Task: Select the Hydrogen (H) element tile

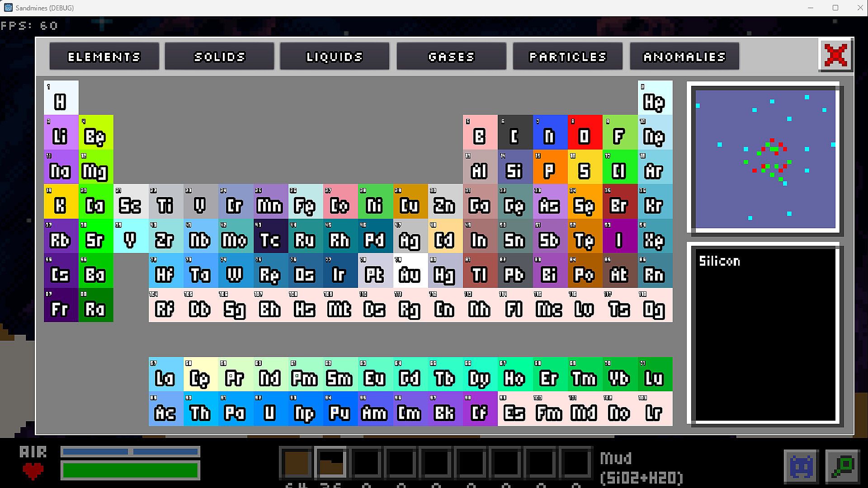Action: (61, 98)
